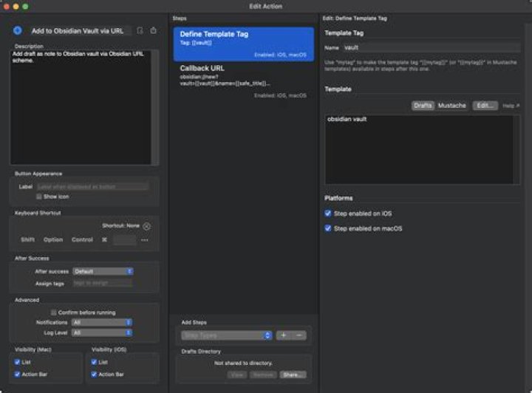
Task: Click into the Description text area
Action: (81, 107)
